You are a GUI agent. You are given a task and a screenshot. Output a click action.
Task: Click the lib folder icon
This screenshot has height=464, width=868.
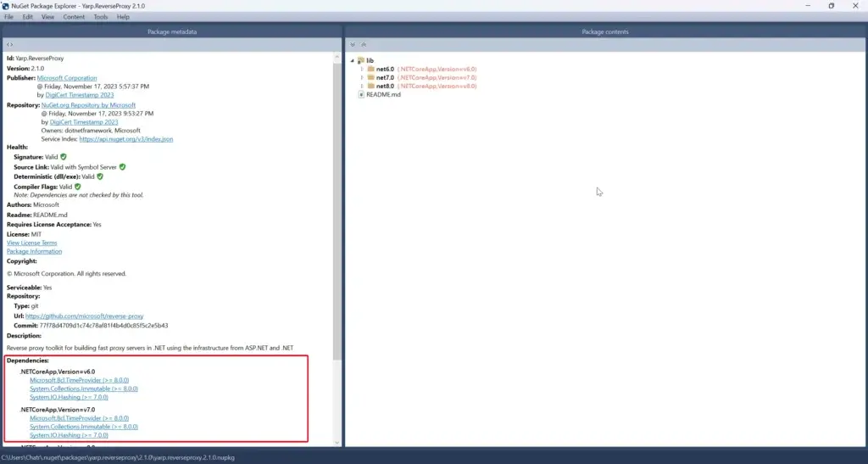coord(361,60)
